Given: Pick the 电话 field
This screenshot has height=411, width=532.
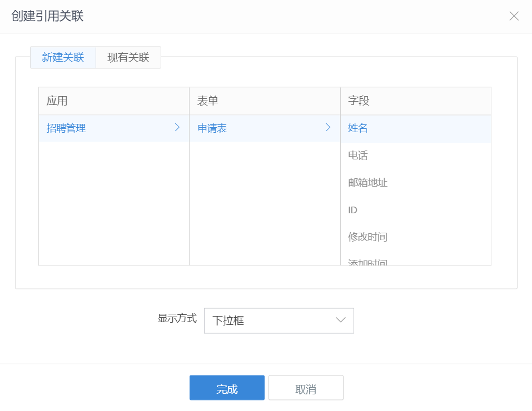Looking at the screenshot, I should (x=358, y=156).
